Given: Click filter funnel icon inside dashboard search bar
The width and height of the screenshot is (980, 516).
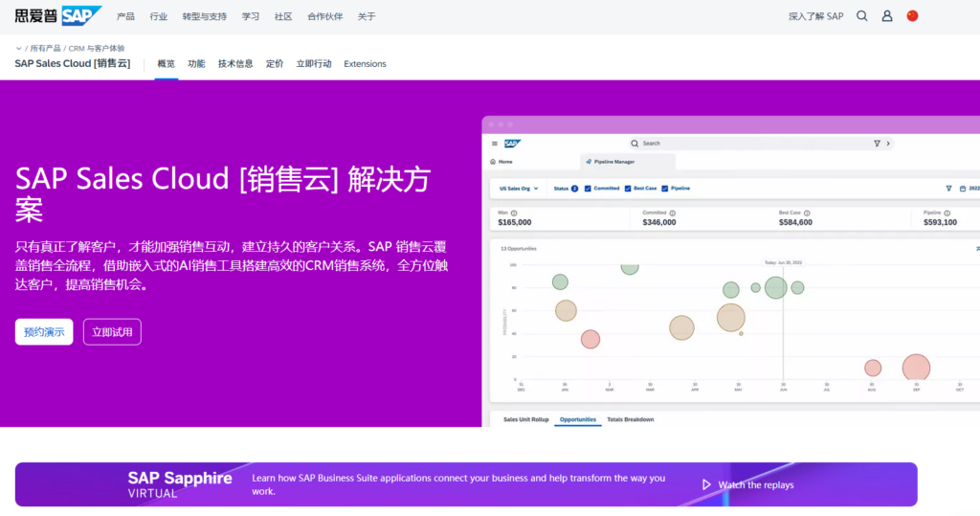Looking at the screenshot, I should pyautogui.click(x=877, y=144).
